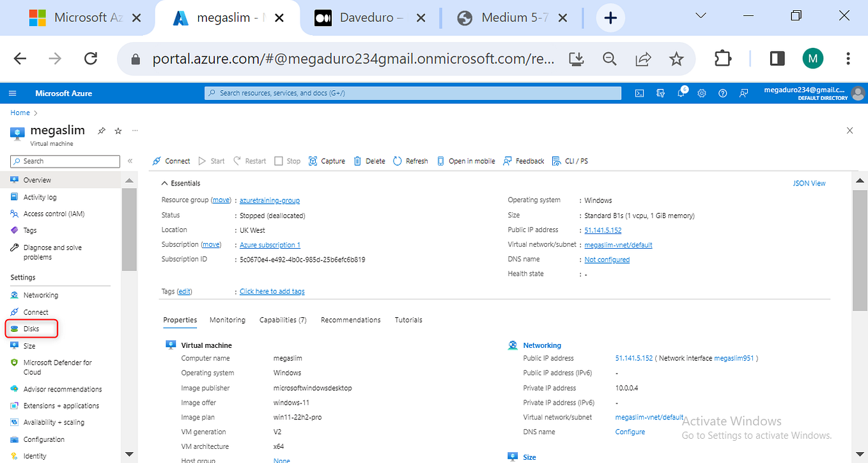Viewport: 868px width, 463px height.
Task: Open the megaslim VM in mobile
Action: coord(466,161)
